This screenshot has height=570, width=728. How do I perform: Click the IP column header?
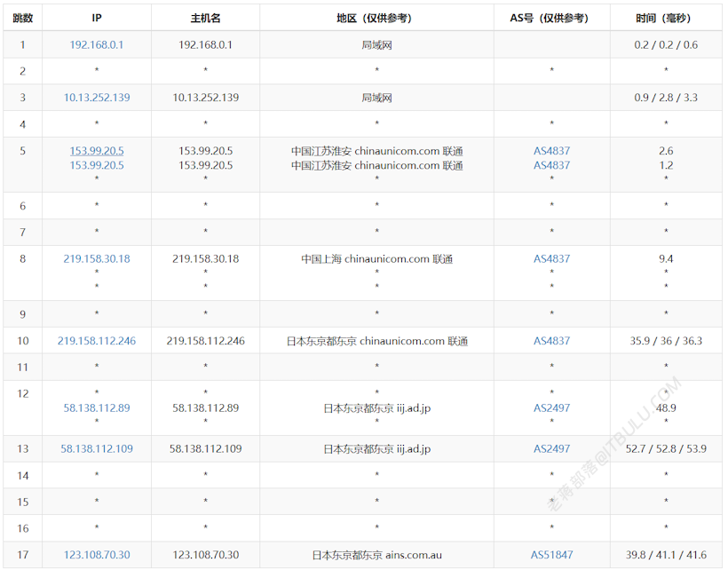[x=97, y=18]
